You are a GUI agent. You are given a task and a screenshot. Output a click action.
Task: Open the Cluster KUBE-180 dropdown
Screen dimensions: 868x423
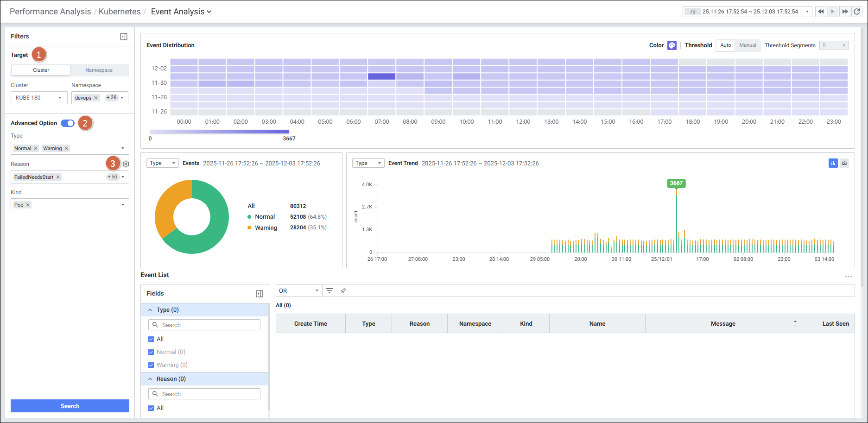click(x=39, y=98)
